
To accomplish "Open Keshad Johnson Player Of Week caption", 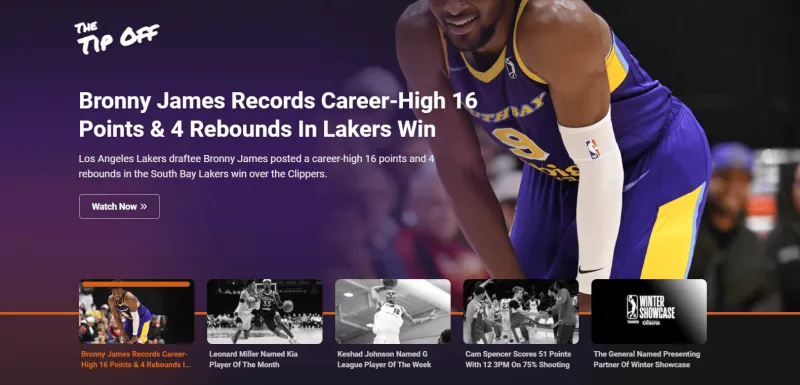I will point(384,359).
